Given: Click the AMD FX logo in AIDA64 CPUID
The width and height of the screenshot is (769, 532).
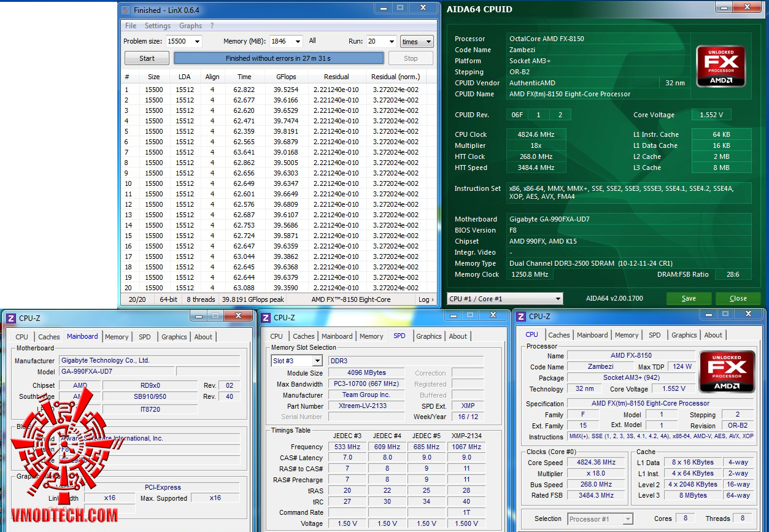Looking at the screenshot, I should (721, 67).
